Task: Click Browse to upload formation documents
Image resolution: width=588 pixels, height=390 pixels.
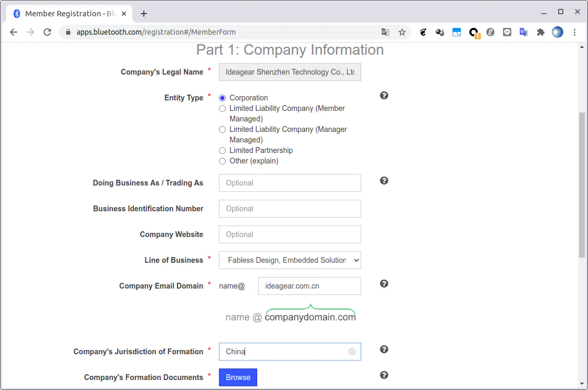Action: (238, 377)
